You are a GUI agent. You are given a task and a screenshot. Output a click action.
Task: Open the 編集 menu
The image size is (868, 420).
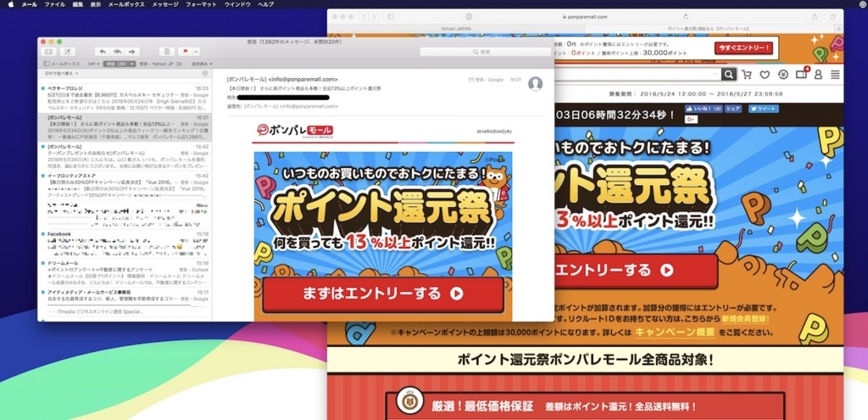[77, 4]
